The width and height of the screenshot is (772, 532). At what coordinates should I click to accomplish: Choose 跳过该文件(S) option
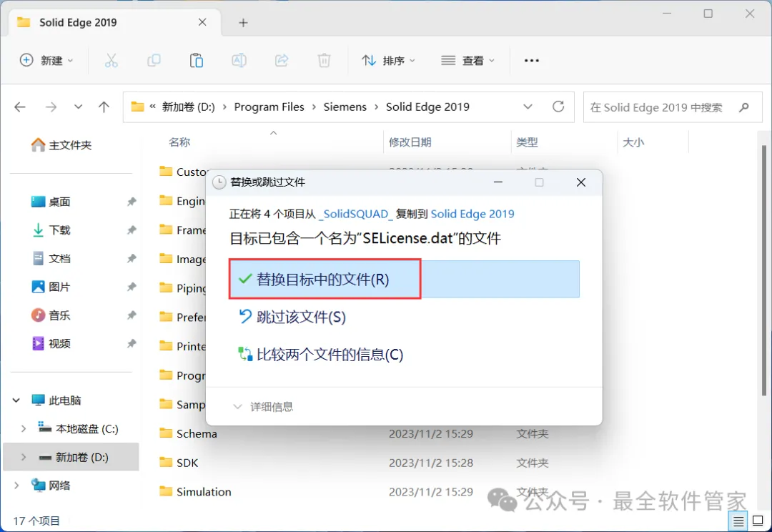coord(292,317)
